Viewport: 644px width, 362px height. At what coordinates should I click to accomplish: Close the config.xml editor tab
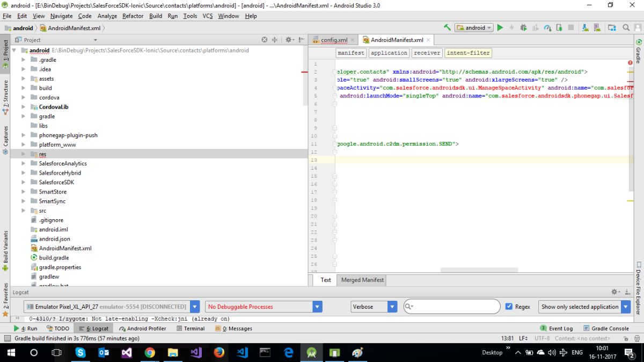tap(352, 40)
